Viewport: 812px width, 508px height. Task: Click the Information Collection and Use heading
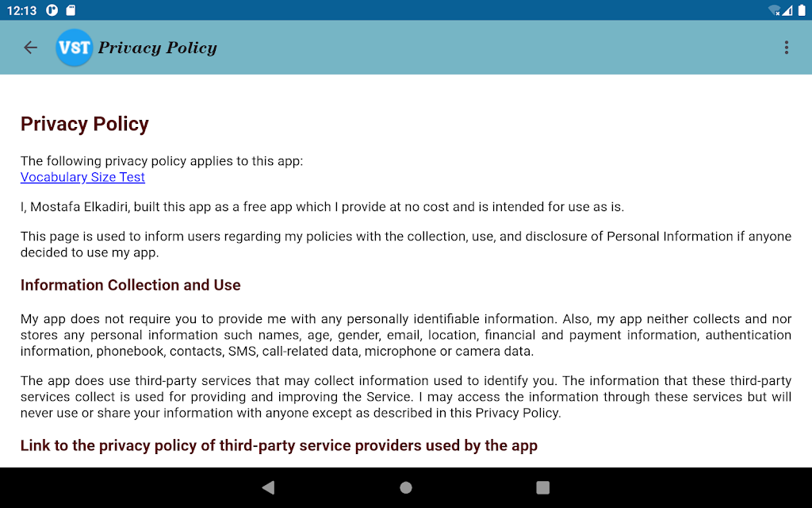click(x=131, y=285)
